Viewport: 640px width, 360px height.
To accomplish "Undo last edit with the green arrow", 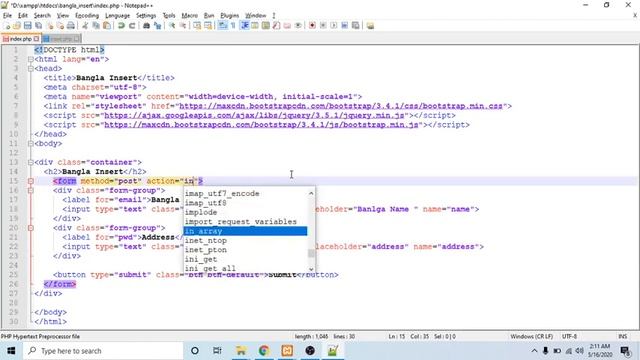I will click(x=121, y=26).
